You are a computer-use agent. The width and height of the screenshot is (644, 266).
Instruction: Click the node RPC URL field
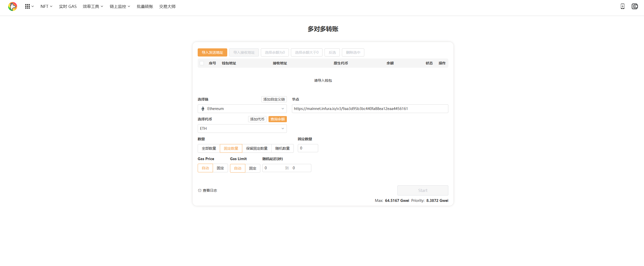(x=370, y=109)
